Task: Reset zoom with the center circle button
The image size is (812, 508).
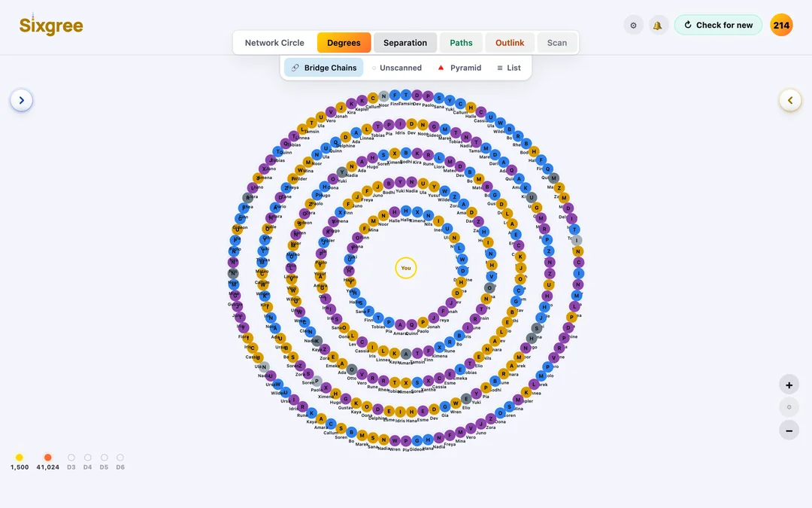Action: pos(789,407)
